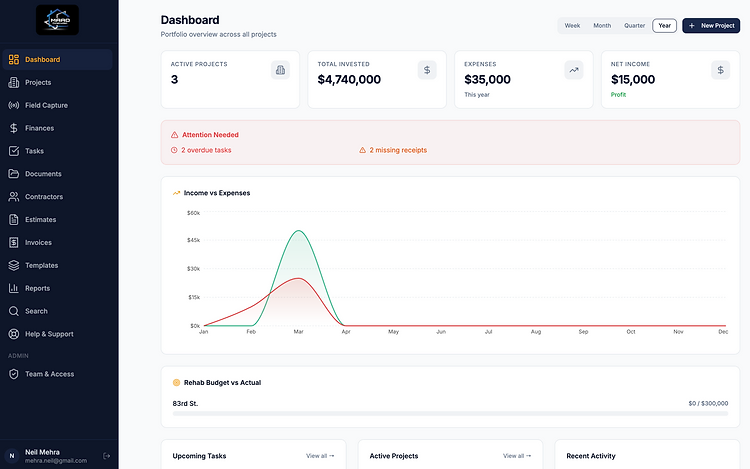Open the Projects page from sidebar
Image resolution: width=750 pixels, height=469 pixels.
38,82
